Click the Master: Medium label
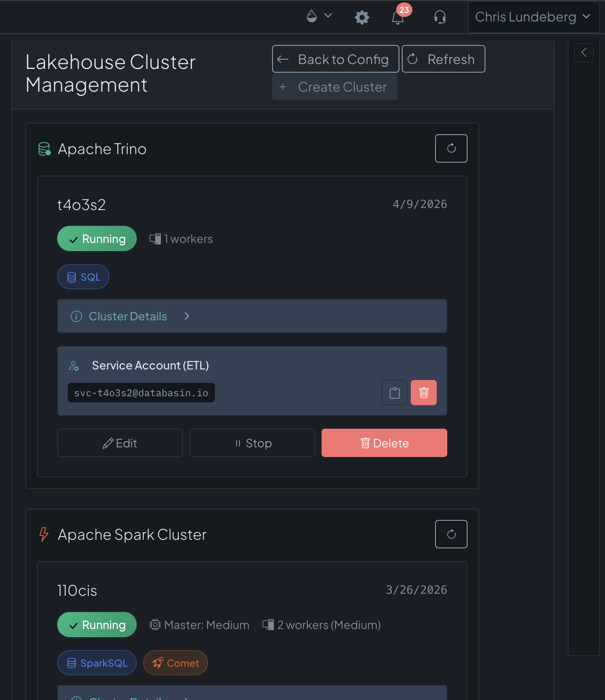 pos(200,625)
